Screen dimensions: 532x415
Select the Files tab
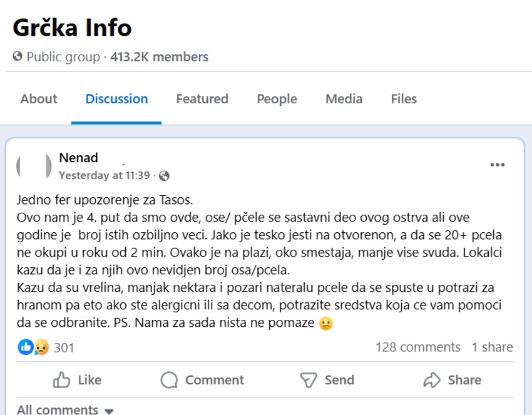point(403,99)
